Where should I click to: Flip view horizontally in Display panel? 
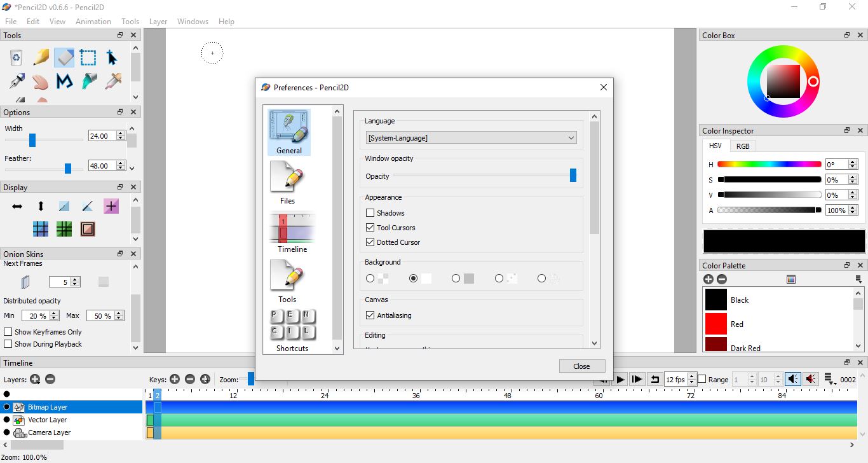(17, 206)
